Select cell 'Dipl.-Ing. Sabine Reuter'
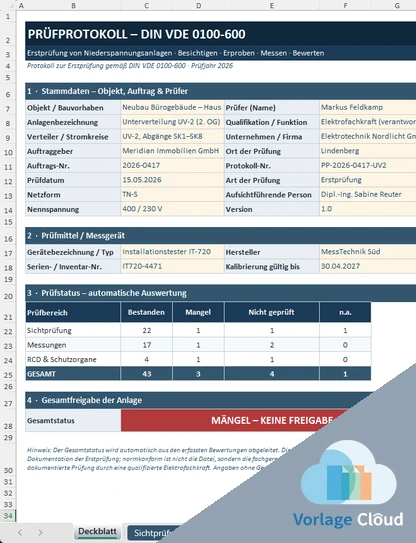Image resolution: width=416 pixels, height=543 pixels. pos(368,195)
